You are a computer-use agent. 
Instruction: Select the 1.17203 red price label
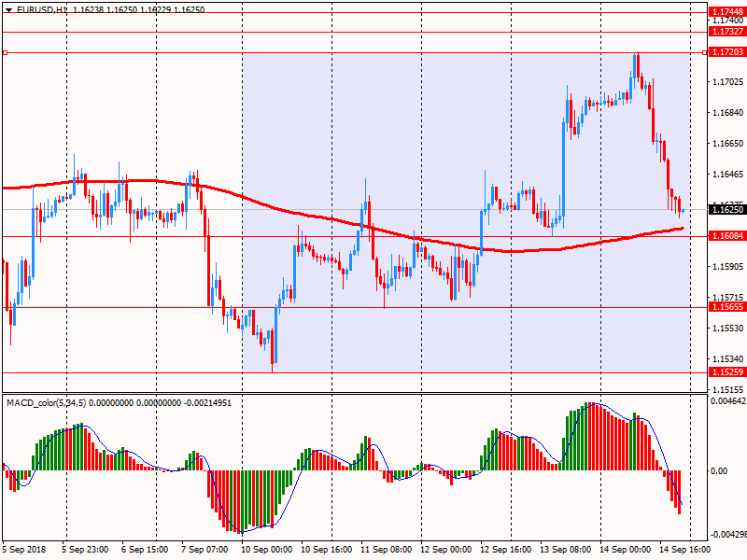[x=727, y=52]
